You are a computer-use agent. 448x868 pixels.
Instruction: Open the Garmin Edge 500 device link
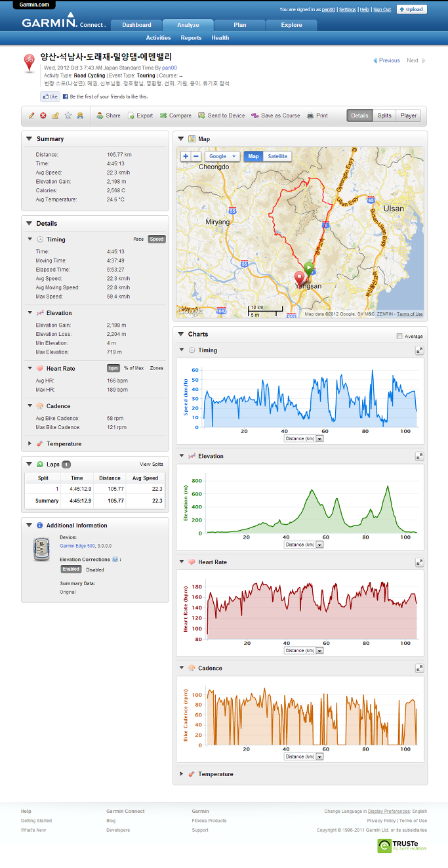tap(77, 545)
